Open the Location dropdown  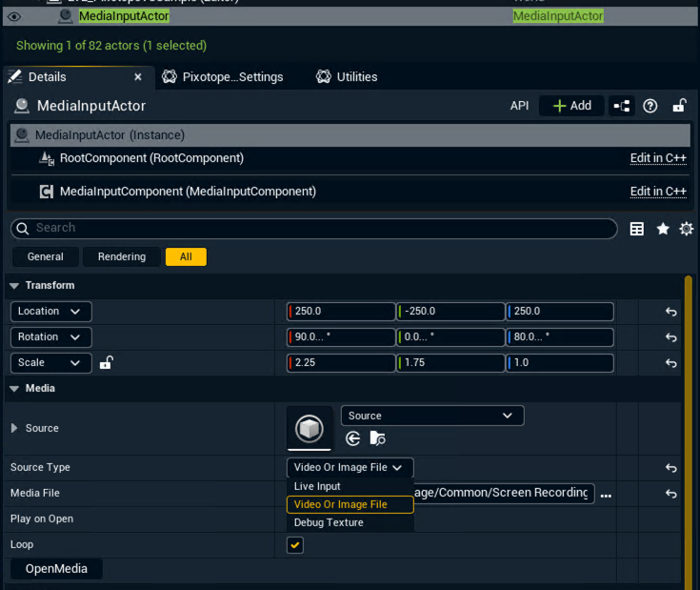[50, 312]
